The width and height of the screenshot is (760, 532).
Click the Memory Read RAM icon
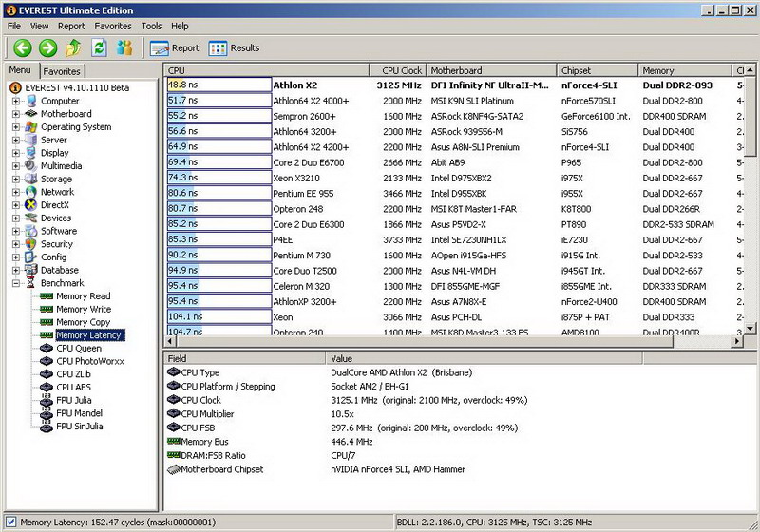pyautogui.click(x=47, y=296)
